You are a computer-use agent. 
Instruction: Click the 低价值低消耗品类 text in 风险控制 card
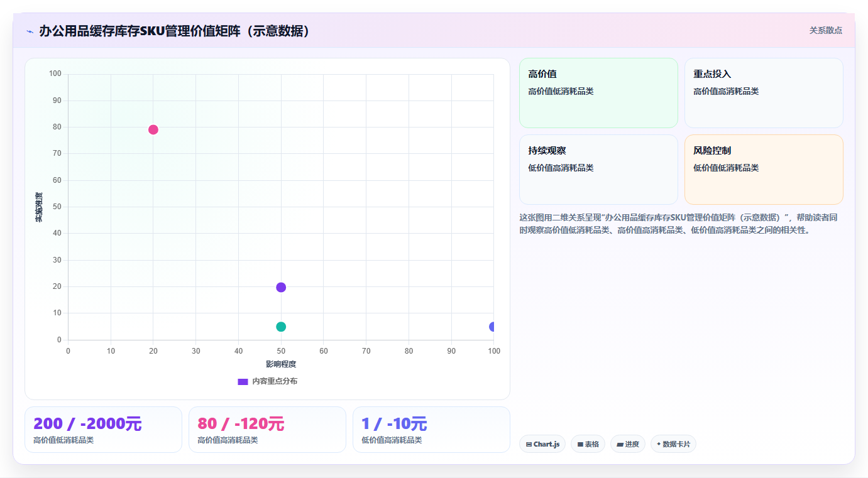click(726, 168)
